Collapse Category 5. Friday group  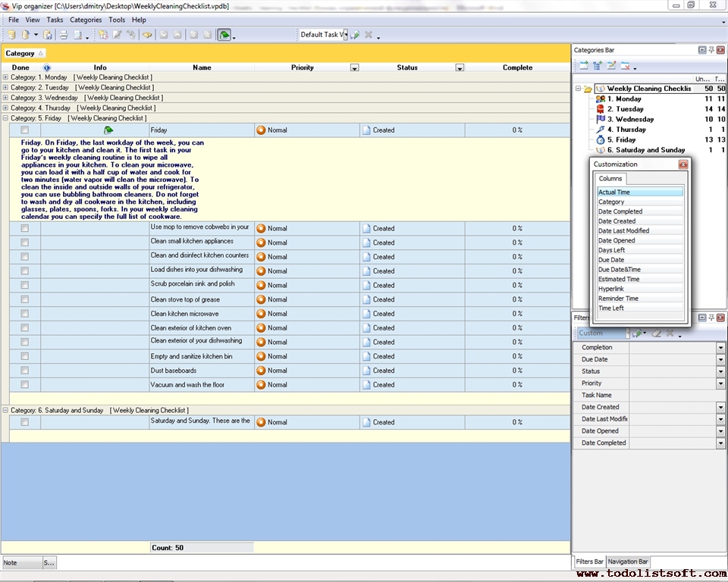click(6, 118)
